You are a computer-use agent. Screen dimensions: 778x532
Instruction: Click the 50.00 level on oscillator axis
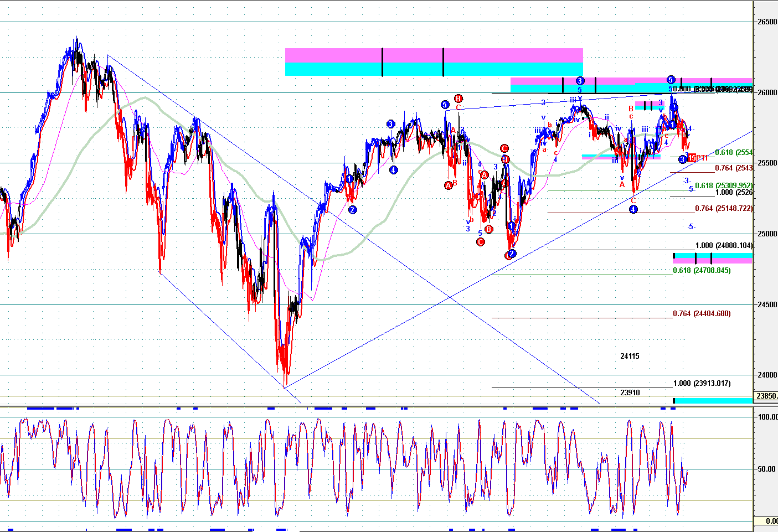[x=767, y=469]
